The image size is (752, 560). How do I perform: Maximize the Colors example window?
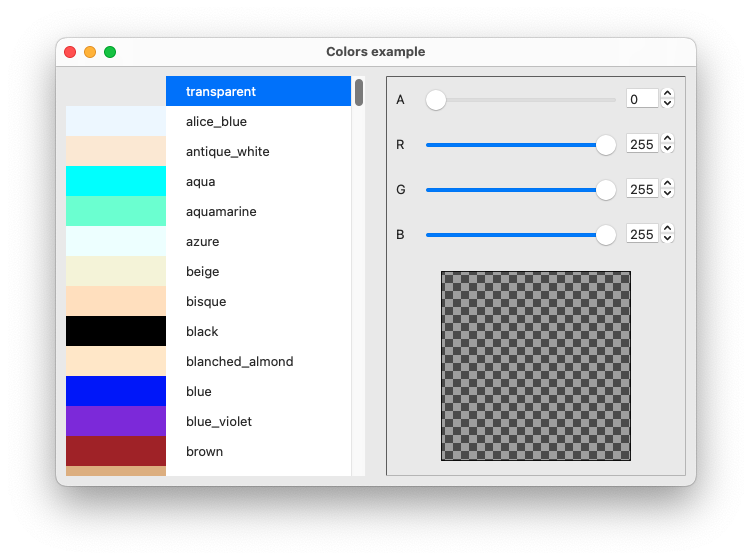click(x=110, y=52)
